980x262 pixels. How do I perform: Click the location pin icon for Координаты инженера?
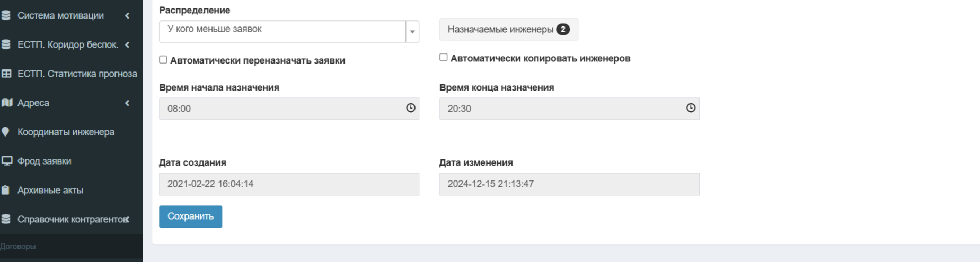point(6,132)
